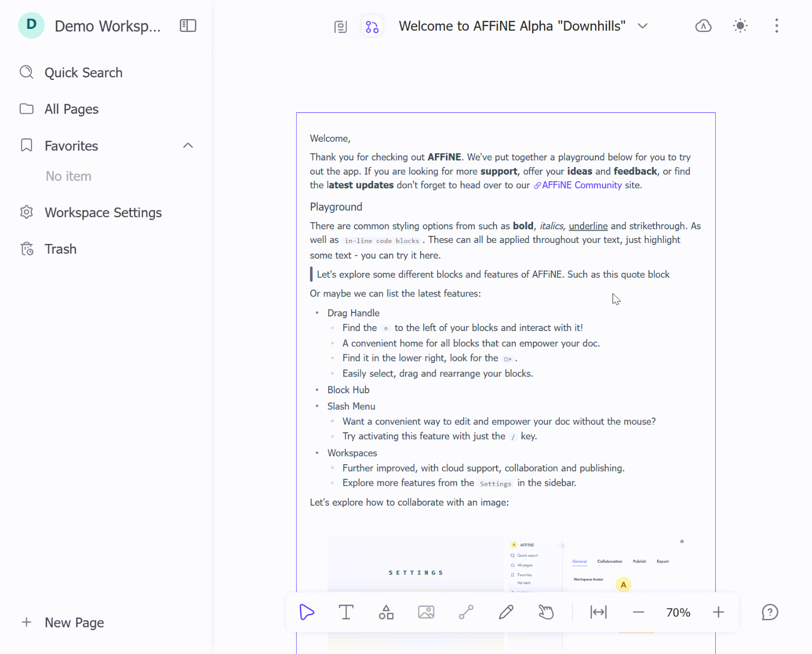Choose the Connector tool

point(466,612)
